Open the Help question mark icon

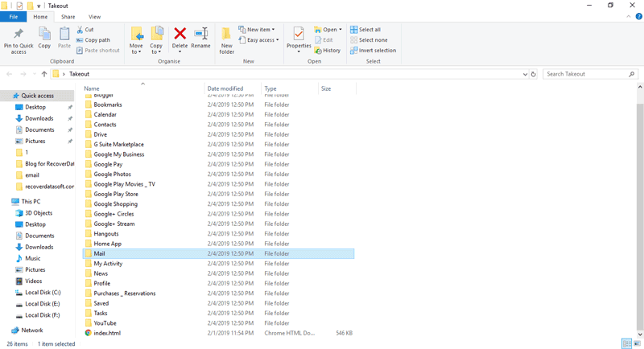click(x=638, y=17)
